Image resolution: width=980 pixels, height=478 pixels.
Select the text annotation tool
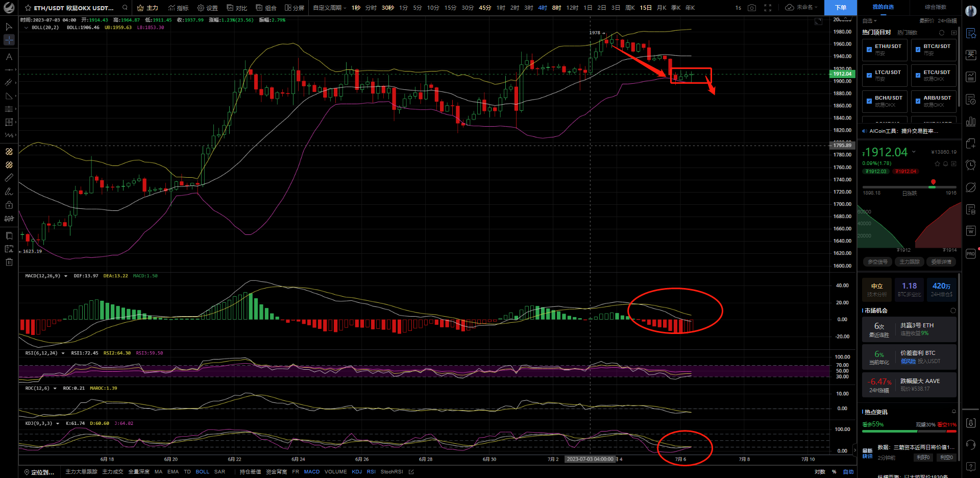[9, 57]
